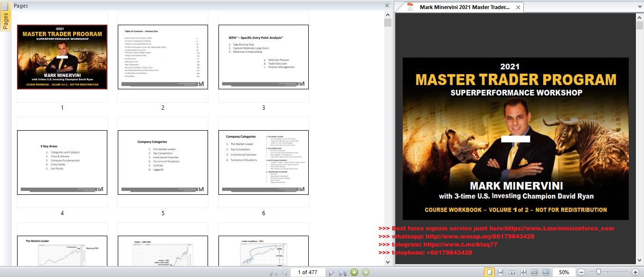
Task: Select single page layout mode
Action: tap(489, 272)
